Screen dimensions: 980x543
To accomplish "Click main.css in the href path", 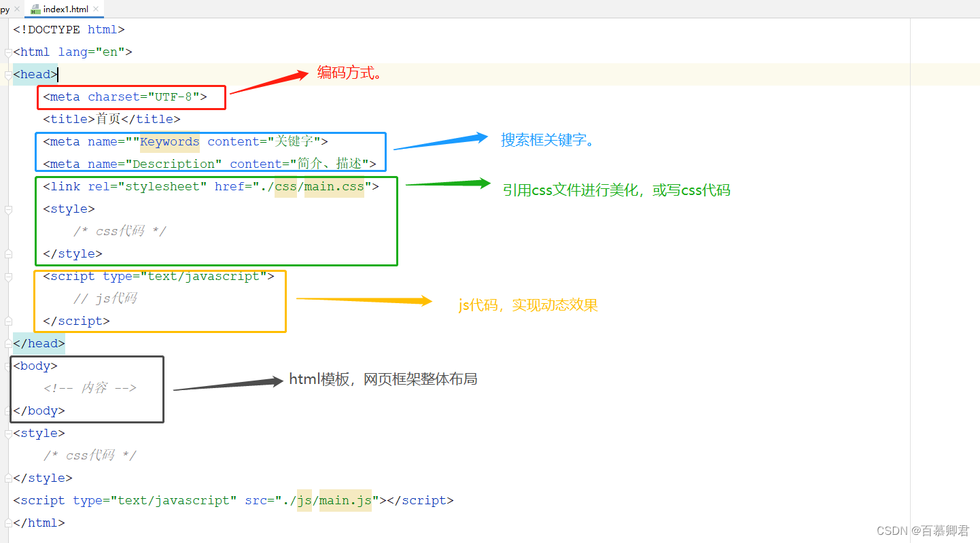I will tap(334, 187).
